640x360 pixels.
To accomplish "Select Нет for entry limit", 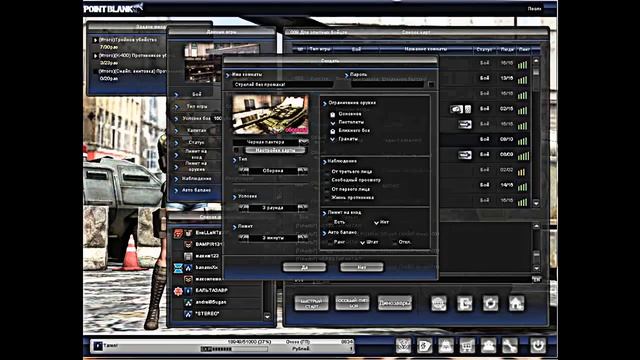I will 376,223.
